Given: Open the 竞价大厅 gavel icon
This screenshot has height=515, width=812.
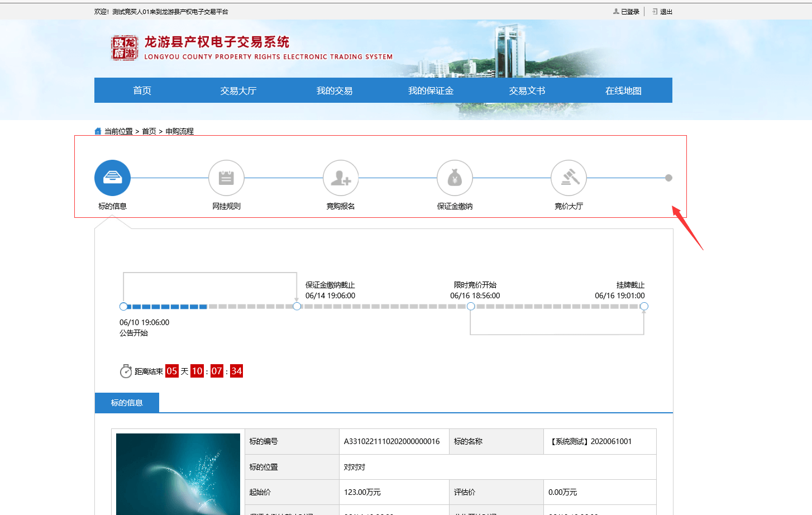Looking at the screenshot, I should click(x=569, y=178).
